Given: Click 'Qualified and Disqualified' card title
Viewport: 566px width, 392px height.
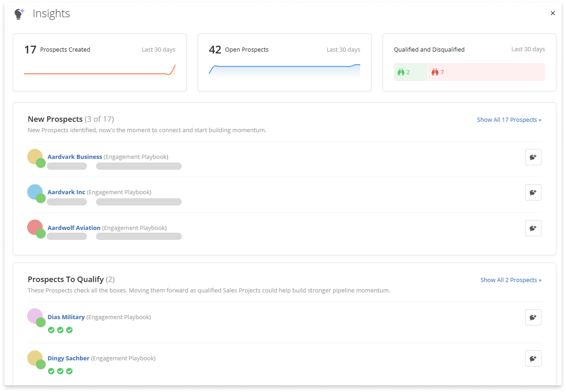Looking at the screenshot, I should tap(429, 49).
